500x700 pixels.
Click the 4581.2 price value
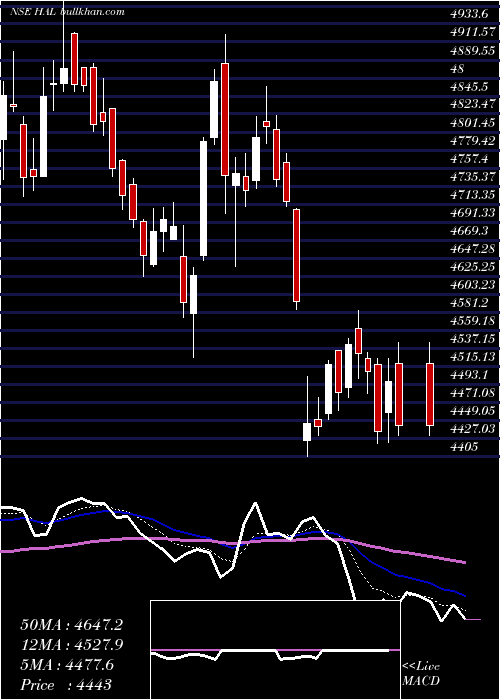(470, 304)
